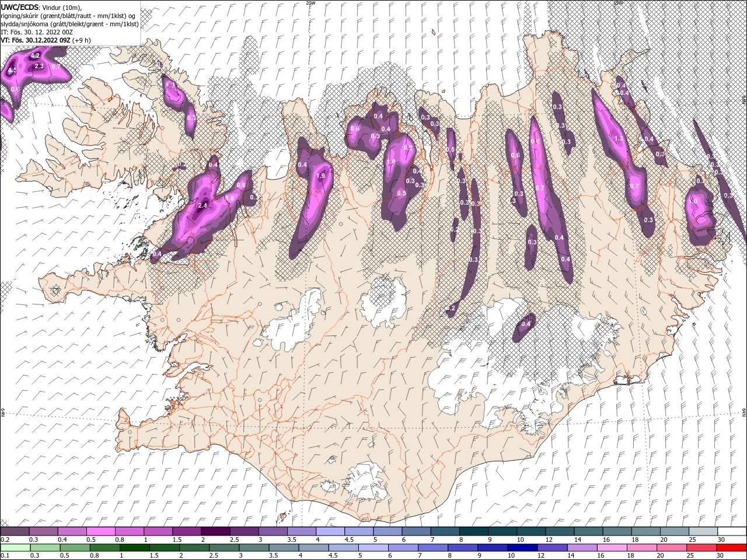The image size is (747, 560).
Task: Pick the violet rain swatch labeled 12
Action: (551, 547)
